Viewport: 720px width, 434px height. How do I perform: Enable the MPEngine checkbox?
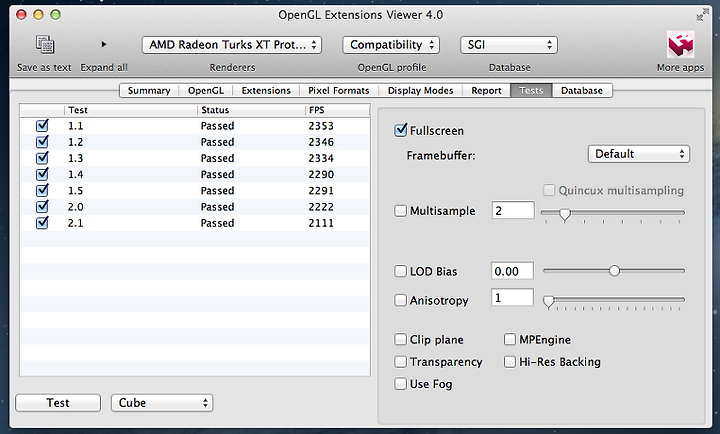(510, 339)
